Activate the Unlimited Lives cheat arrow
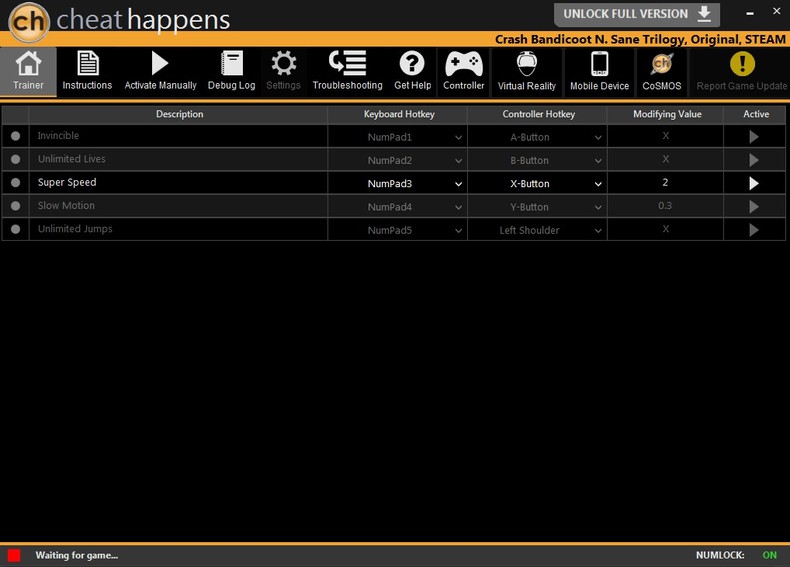The height and width of the screenshot is (567, 790). 754,160
